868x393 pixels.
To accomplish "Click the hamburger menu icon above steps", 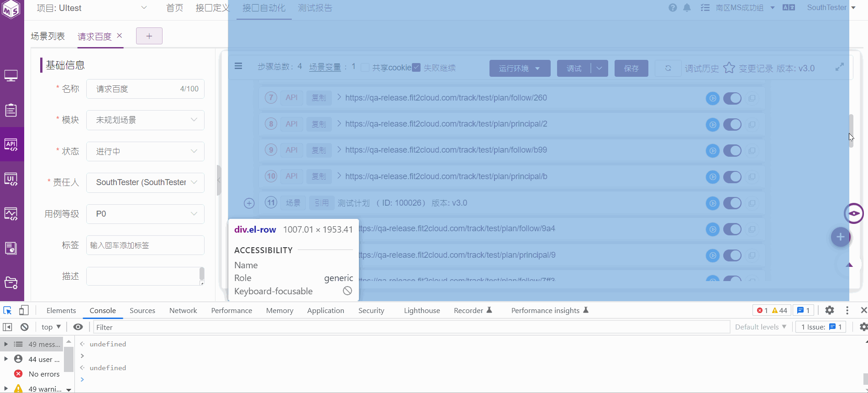I will 238,66.
